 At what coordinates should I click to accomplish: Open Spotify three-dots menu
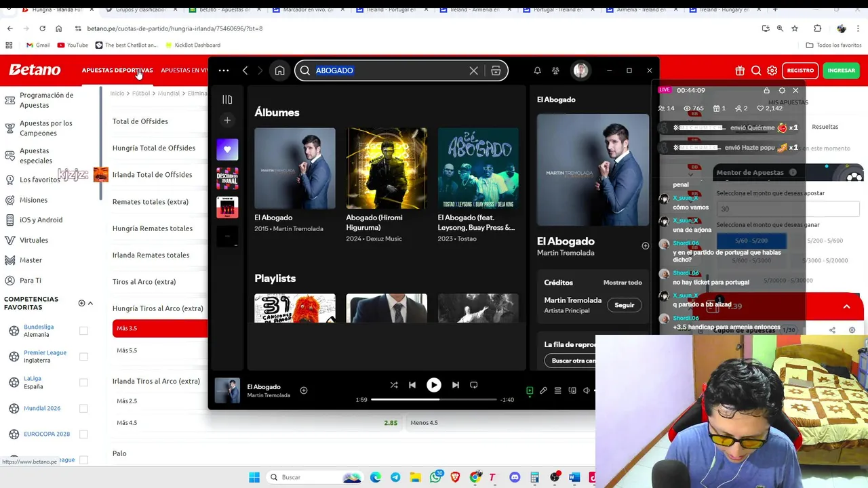224,70
